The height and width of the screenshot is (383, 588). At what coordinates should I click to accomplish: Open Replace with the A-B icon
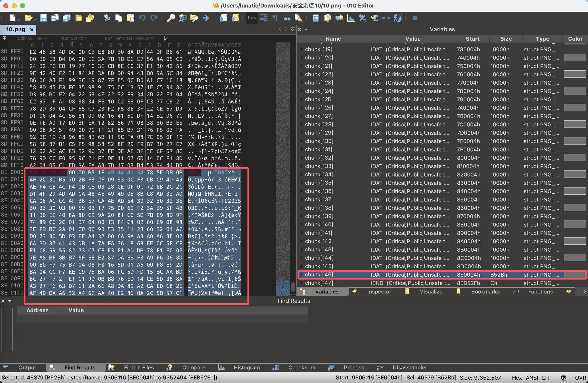click(183, 18)
